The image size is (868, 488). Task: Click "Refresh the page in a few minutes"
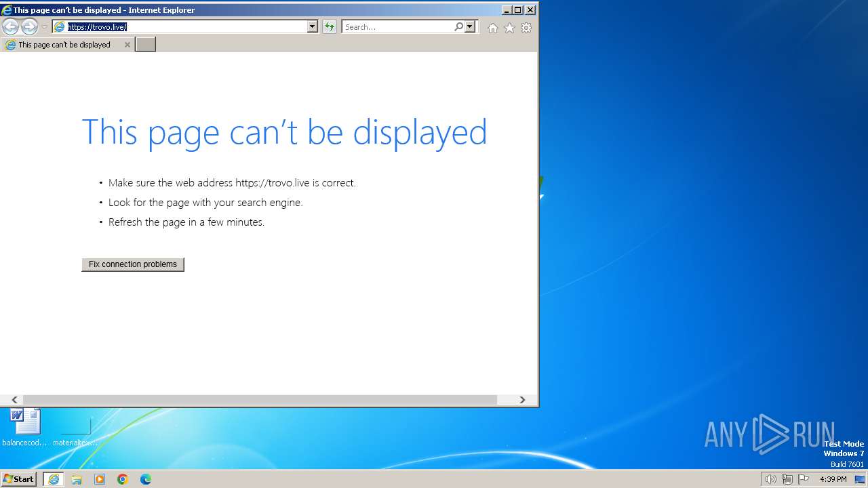pos(186,222)
